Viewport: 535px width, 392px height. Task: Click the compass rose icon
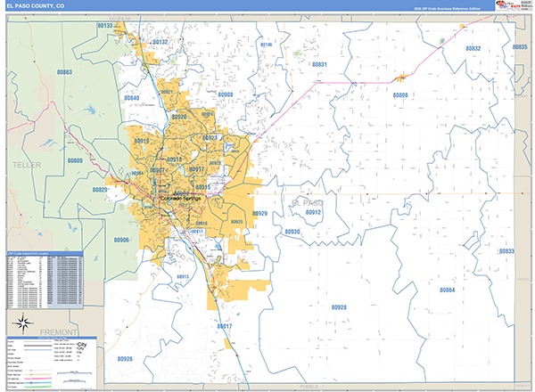coord(25,323)
